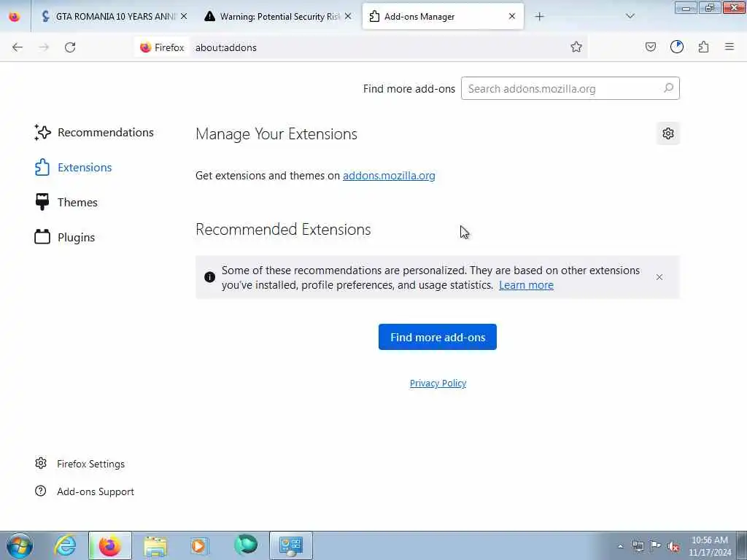This screenshot has height=560, width=747.
Task: Close the Add-ons Manager tab
Action: [x=512, y=17]
